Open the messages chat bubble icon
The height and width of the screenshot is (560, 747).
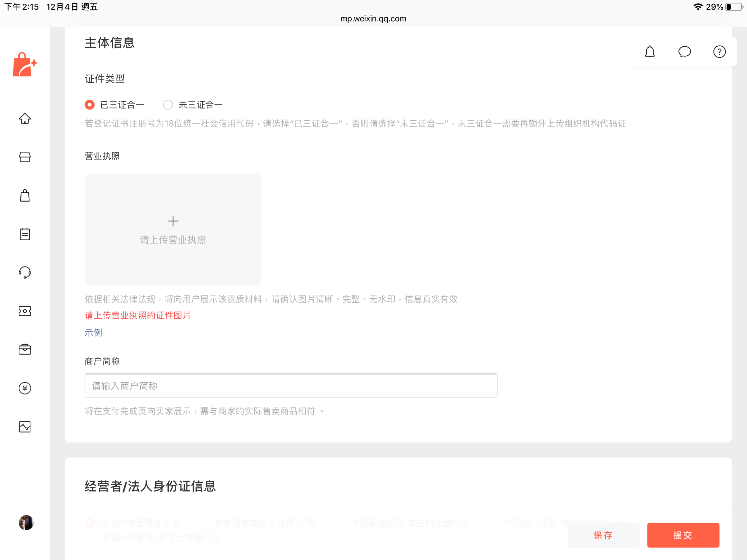coord(685,52)
